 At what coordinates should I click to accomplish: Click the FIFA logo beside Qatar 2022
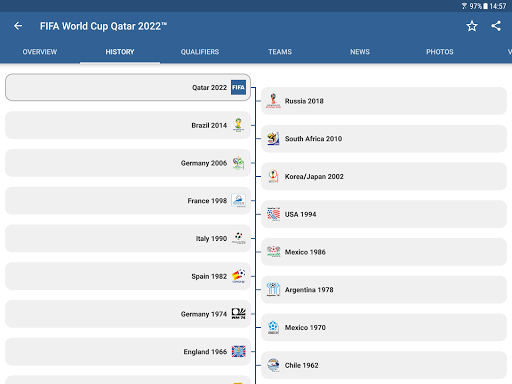pos(238,87)
